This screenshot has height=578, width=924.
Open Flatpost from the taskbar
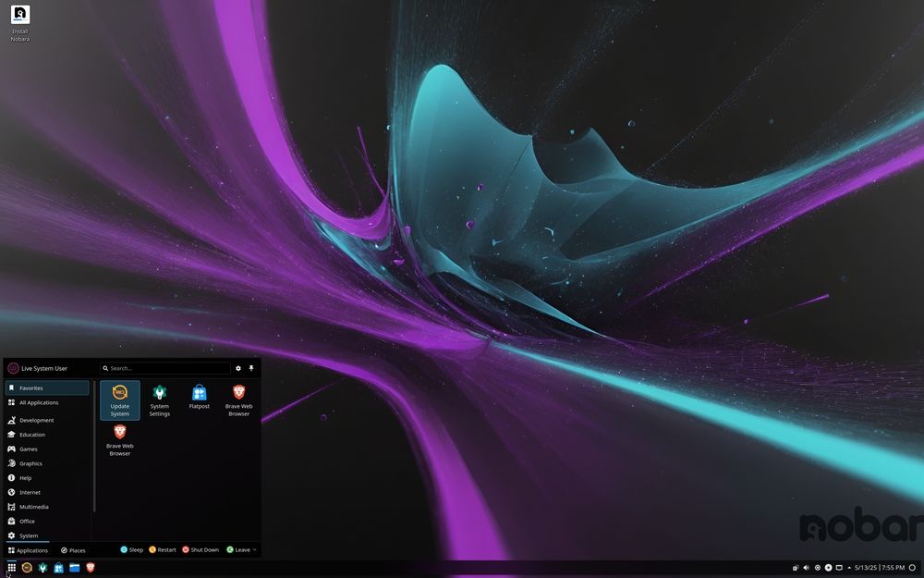[58, 568]
